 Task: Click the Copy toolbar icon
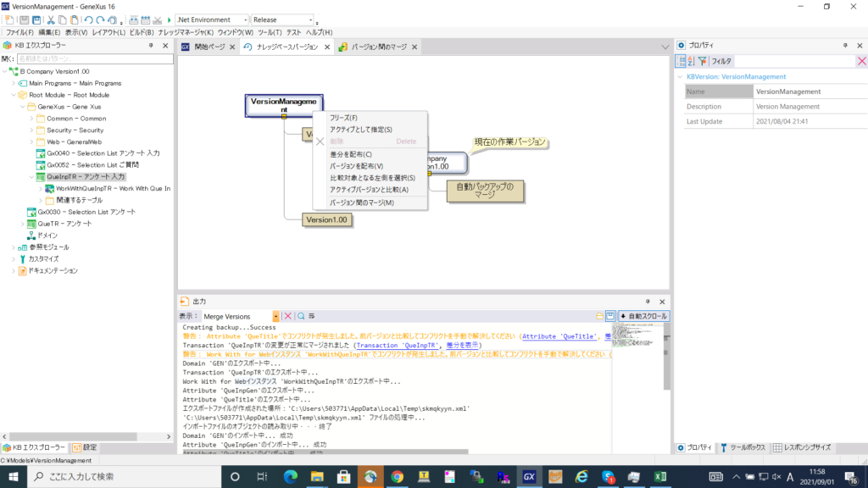click(63, 20)
